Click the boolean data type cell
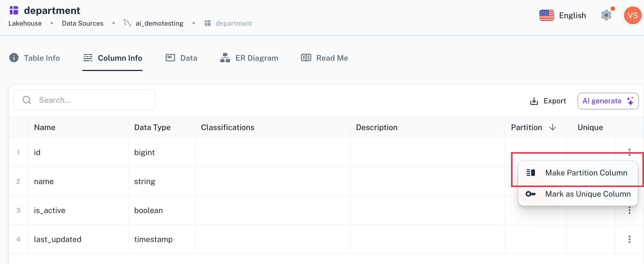This screenshot has width=644, height=264. click(161, 210)
